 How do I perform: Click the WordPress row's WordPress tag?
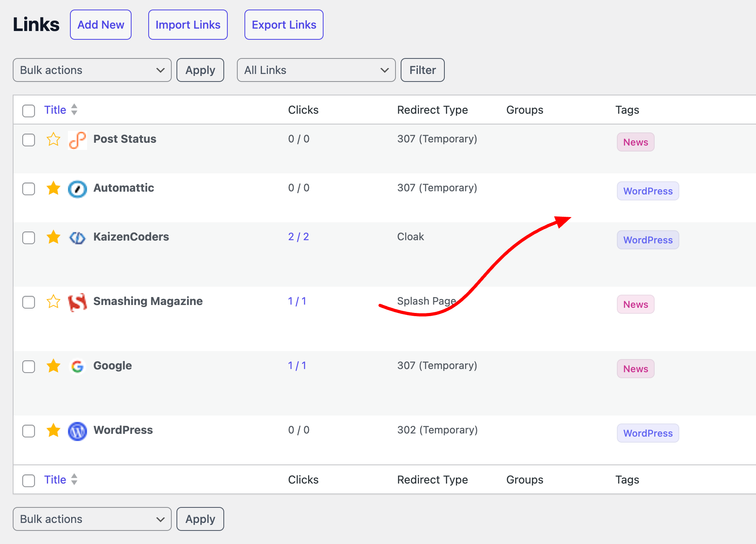(648, 433)
